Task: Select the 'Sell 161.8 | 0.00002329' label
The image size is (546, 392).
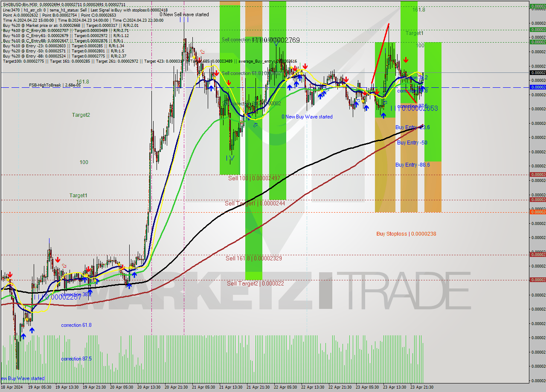Action: [254, 258]
